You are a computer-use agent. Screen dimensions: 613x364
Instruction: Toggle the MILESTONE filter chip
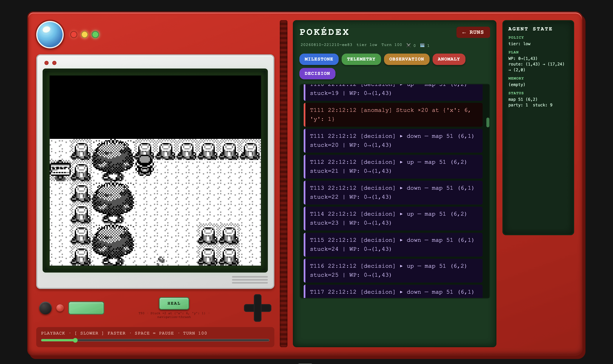coord(319,59)
